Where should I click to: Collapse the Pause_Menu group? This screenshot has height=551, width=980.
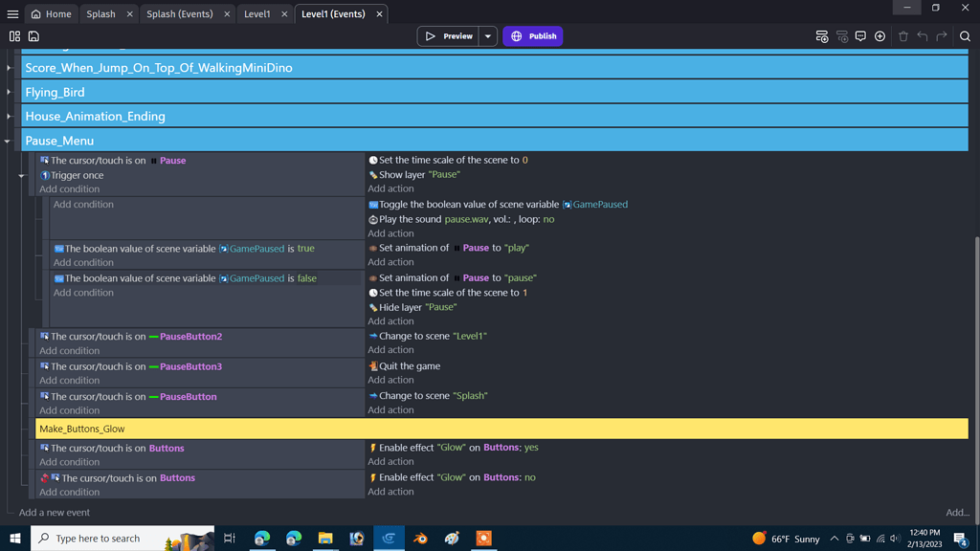[x=8, y=142]
